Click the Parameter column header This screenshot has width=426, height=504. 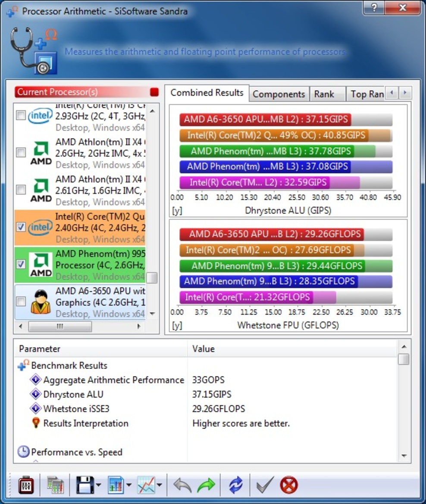click(x=101, y=349)
